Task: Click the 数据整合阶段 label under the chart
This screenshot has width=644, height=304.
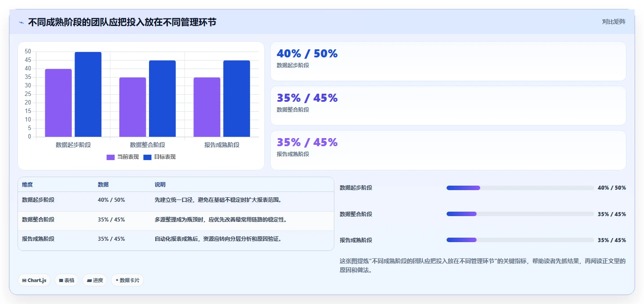Action: pyautogui.click(x=148, y=145)
